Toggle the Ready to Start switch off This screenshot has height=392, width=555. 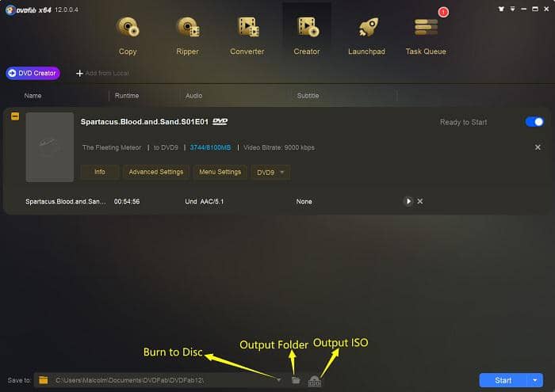(534, 122)
